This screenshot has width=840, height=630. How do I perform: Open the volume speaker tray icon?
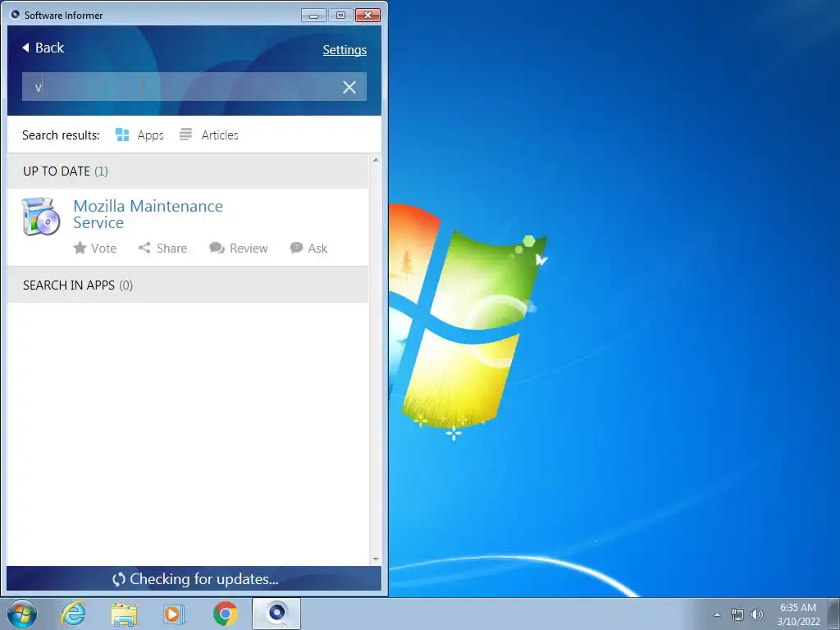coord(756,614)
